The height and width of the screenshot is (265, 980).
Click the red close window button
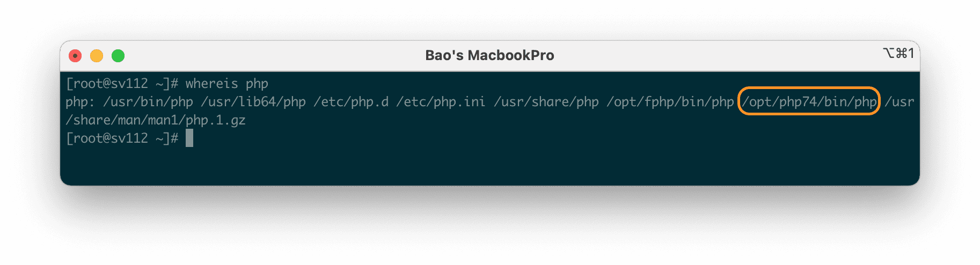click(76, 56)
